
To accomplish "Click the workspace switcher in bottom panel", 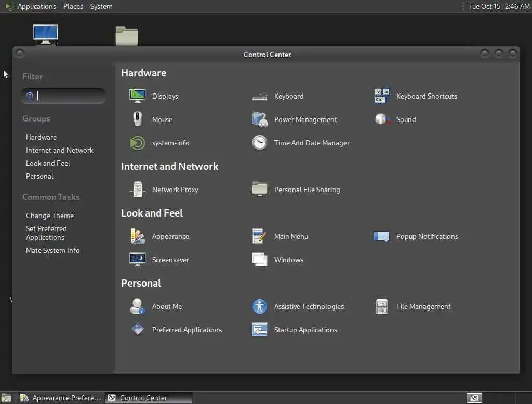I will click(474, 398).
